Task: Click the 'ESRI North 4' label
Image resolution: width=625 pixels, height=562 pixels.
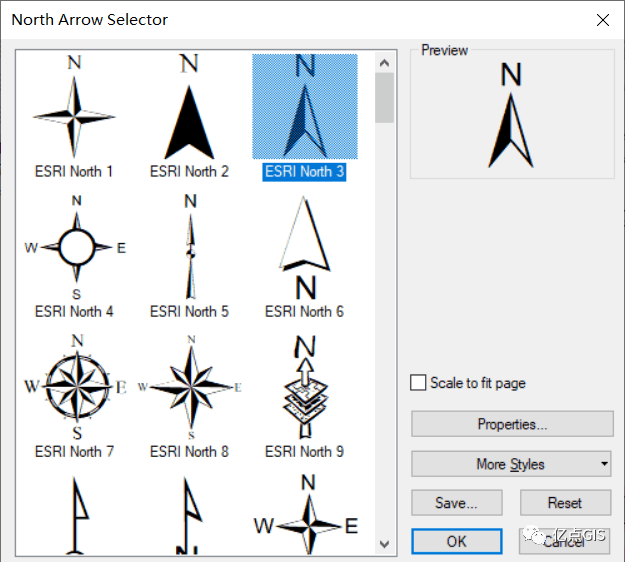Action: (74, 312)
